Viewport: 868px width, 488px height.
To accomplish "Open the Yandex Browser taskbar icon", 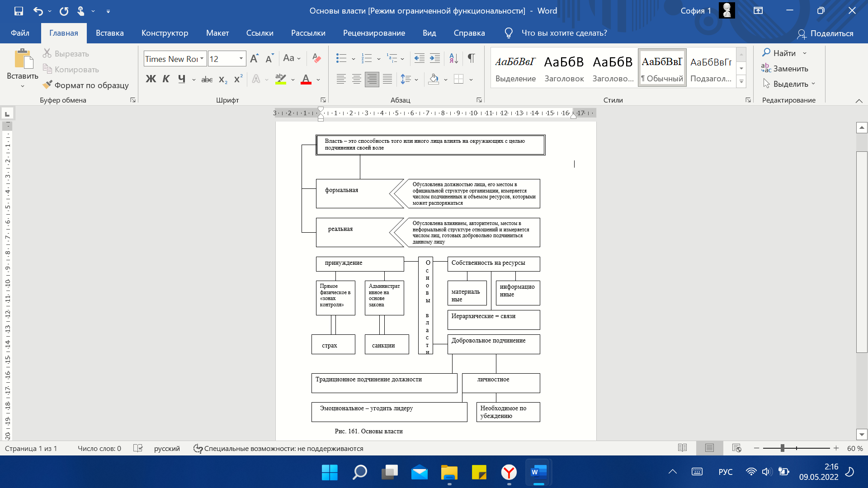I will 509,473.
